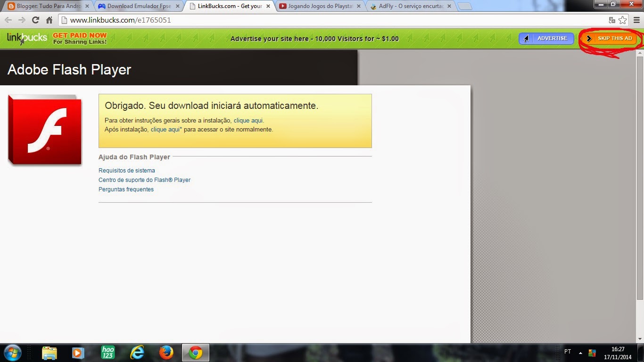
Task: Click the Action Center flag tray icon
Action: 592,353
